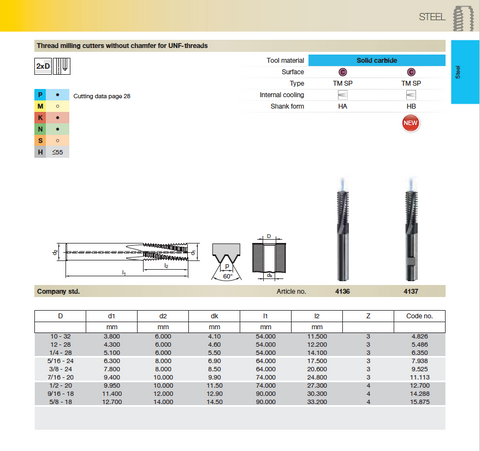
Task: Click the surface coating C icon for article 4137
Action: click(411, 72)
